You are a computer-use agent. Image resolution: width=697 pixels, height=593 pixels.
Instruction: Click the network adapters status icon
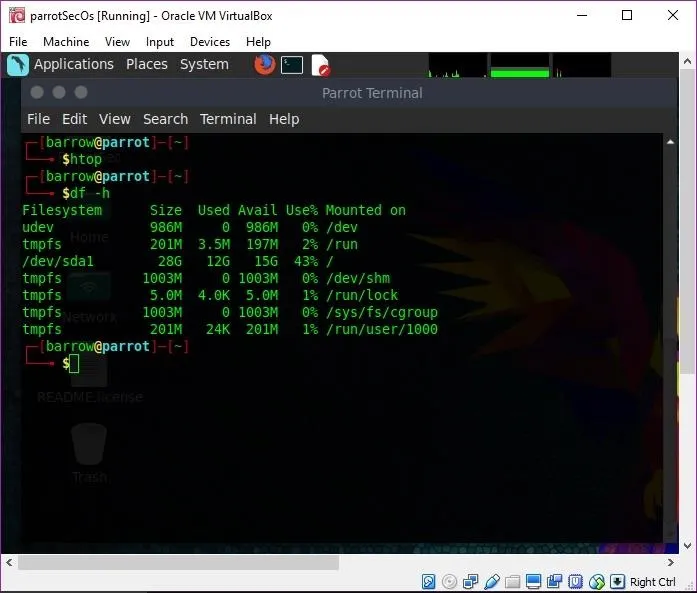coord(470,581)
